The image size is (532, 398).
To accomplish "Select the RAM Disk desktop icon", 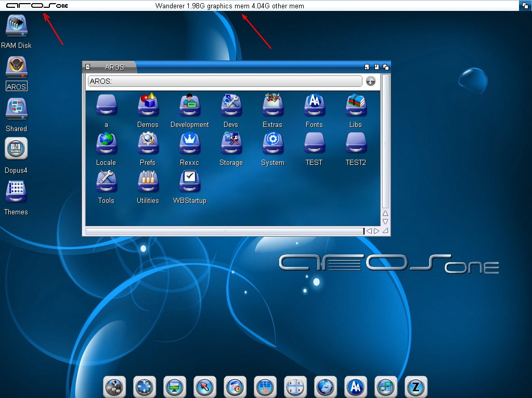I will 16,27.
